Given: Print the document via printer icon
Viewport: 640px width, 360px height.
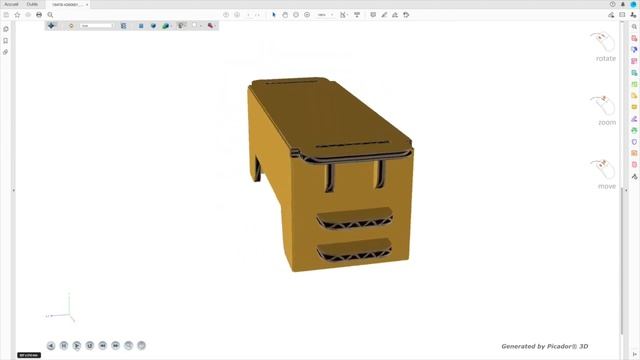Looking at the screenshot, I should [x=39, y=15].
